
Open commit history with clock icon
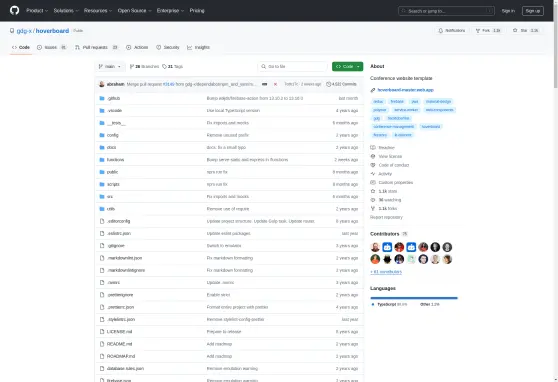[x=341, y=84]
